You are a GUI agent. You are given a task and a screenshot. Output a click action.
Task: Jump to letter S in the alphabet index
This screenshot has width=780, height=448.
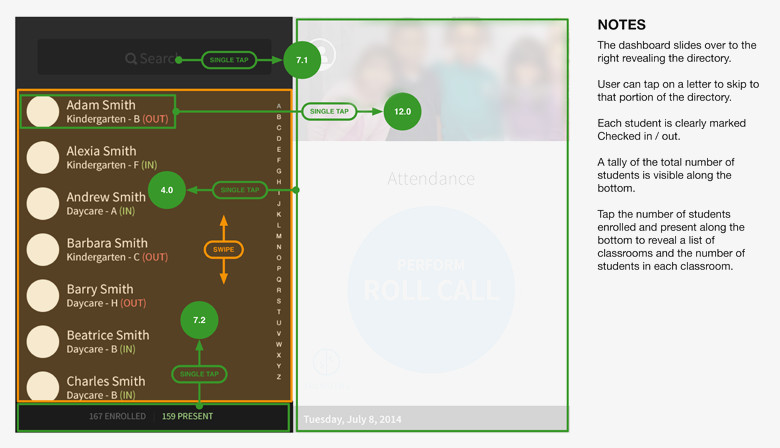click(x=279, y=301)
